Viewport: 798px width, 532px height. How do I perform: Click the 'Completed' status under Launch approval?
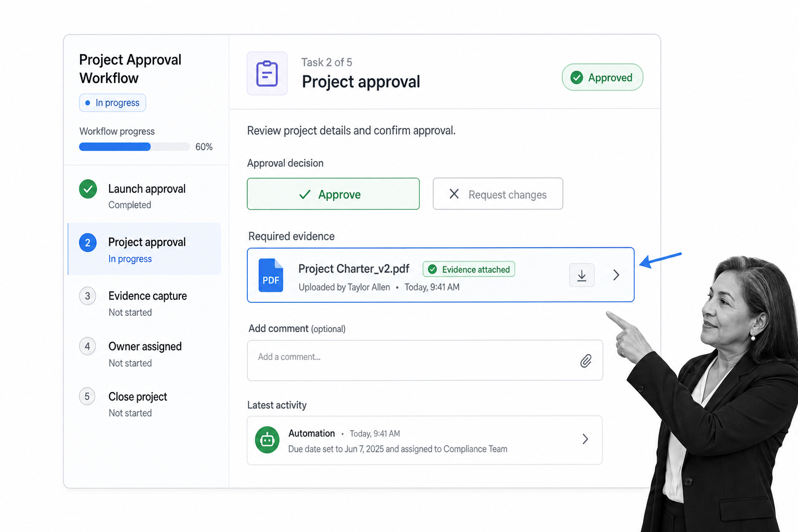coord(130,205)
